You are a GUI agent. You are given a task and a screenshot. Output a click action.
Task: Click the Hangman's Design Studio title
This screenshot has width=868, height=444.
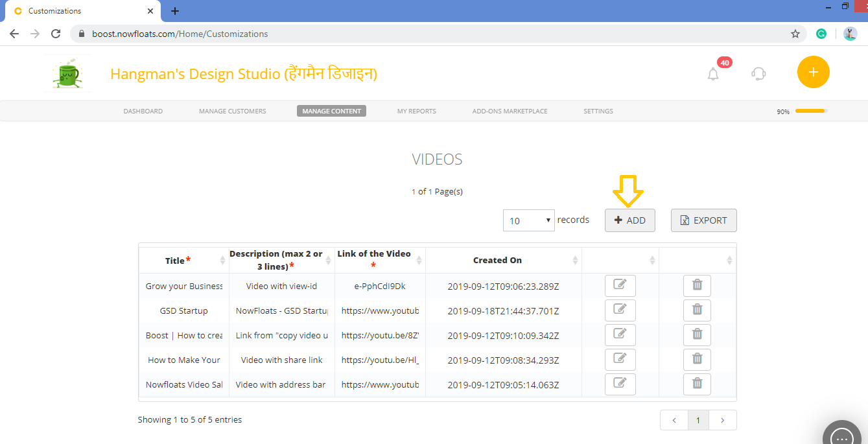click(x=244, y=74)
